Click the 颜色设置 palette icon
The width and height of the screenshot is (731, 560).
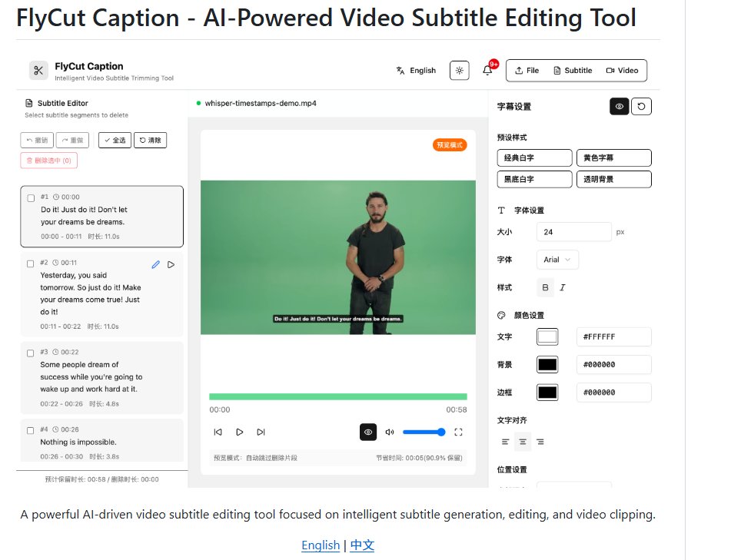pos(501,316)
